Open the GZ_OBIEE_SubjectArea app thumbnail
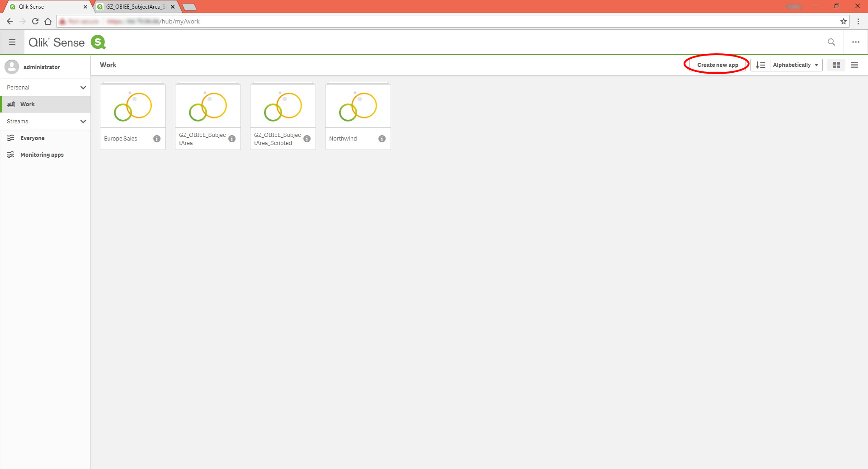Viewport: 868px width, 469px height. coord(208,106)
